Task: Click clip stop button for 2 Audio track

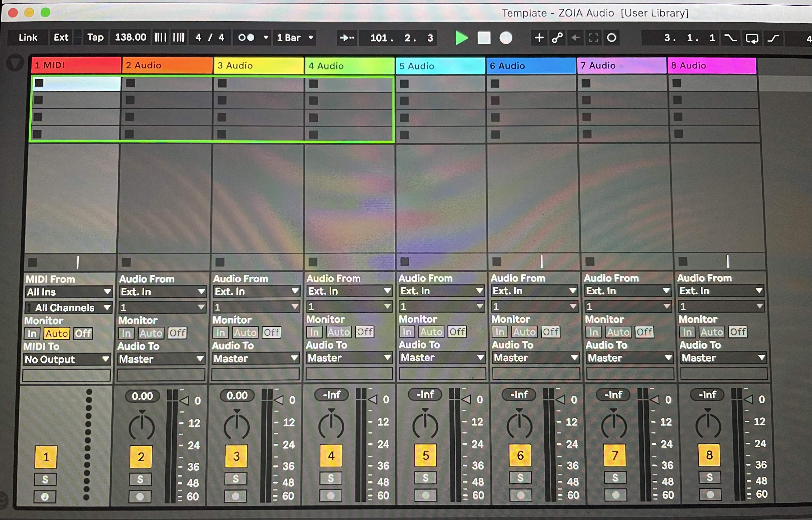Action: click(x=126, y=262)
